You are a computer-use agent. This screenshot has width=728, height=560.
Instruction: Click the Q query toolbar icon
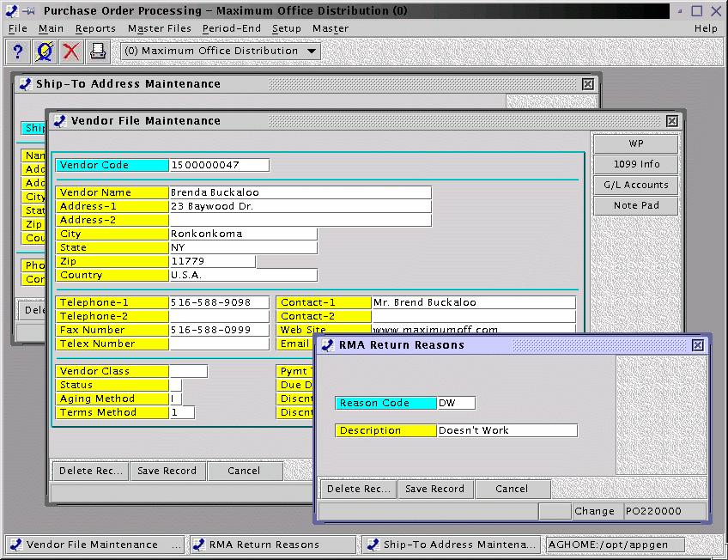point(45,52)
